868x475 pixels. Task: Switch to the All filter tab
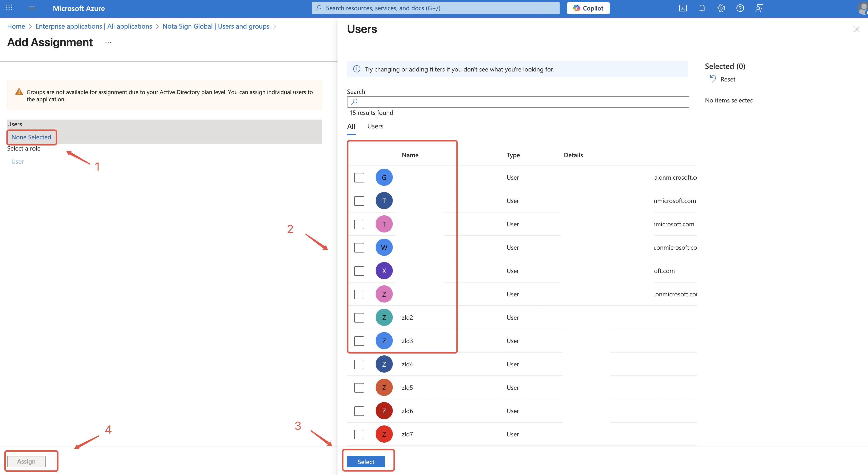[351, 126]
